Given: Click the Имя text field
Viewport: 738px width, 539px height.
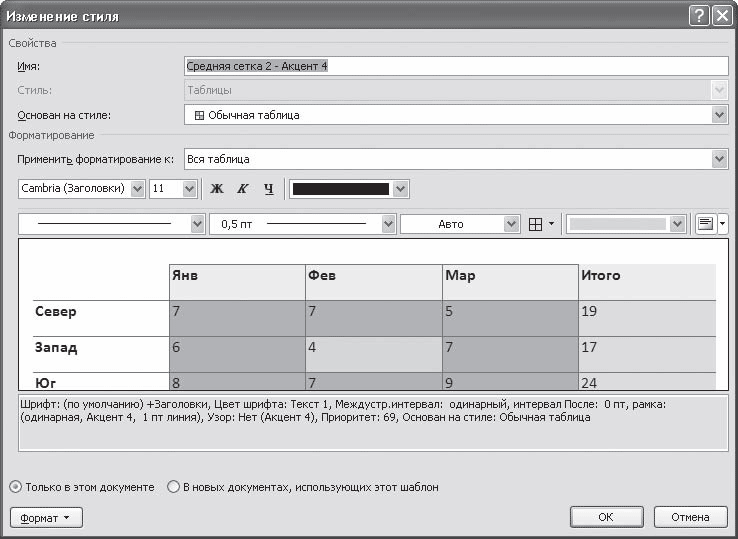Looking at the screenshot, I should (x=456, y=66).
